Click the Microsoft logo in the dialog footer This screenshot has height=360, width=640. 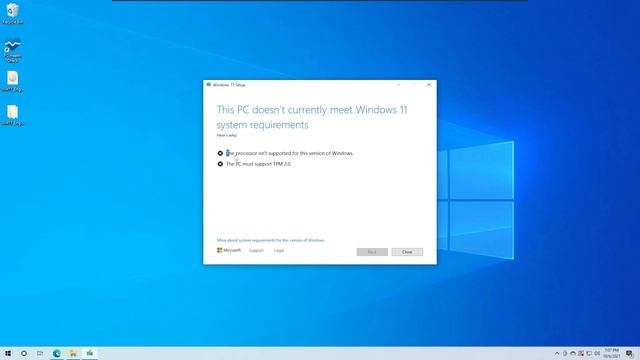click(x=229, y=250)
